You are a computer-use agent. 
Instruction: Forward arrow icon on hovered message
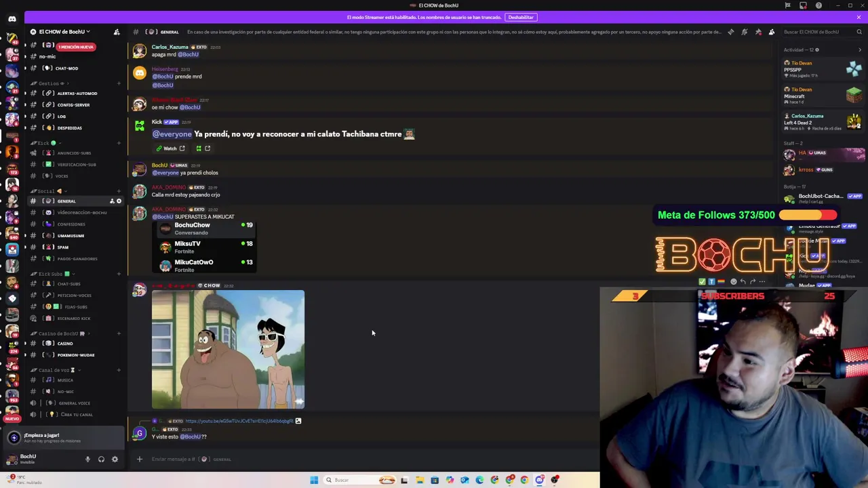click(x=753, y=281)
